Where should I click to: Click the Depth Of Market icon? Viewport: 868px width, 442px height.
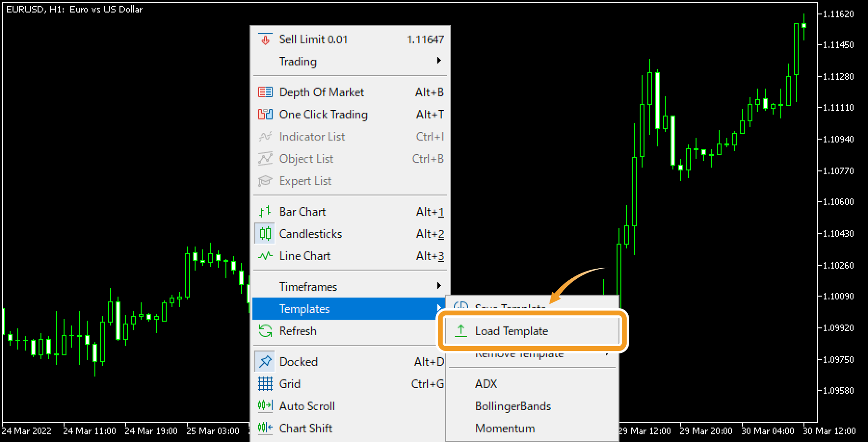[265, 92]
